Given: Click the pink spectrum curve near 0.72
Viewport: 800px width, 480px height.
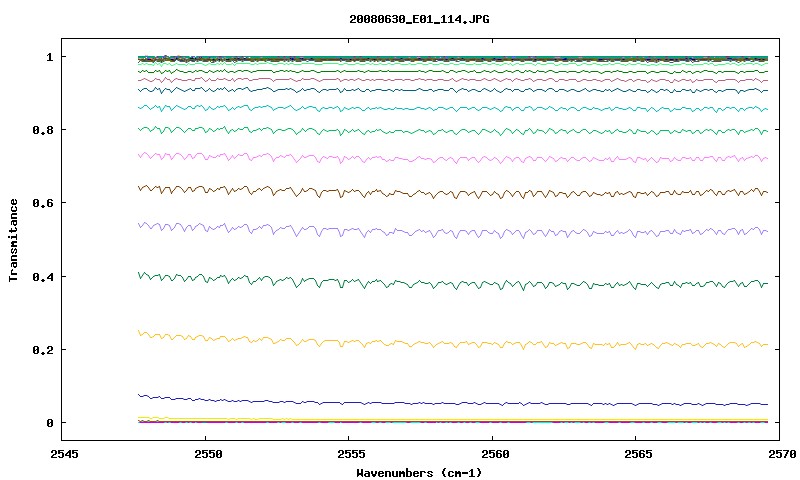Looking at the screenshot, I should click(454, 159).
